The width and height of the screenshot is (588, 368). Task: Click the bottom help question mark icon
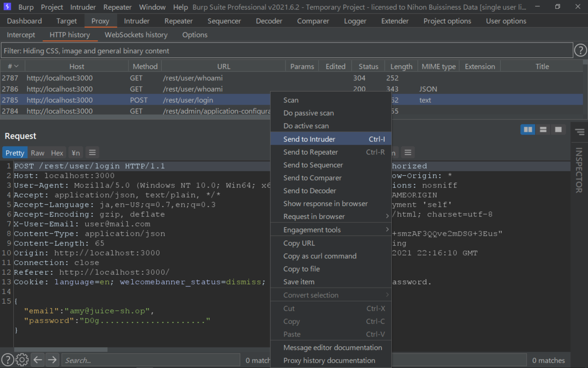(7, 360)
